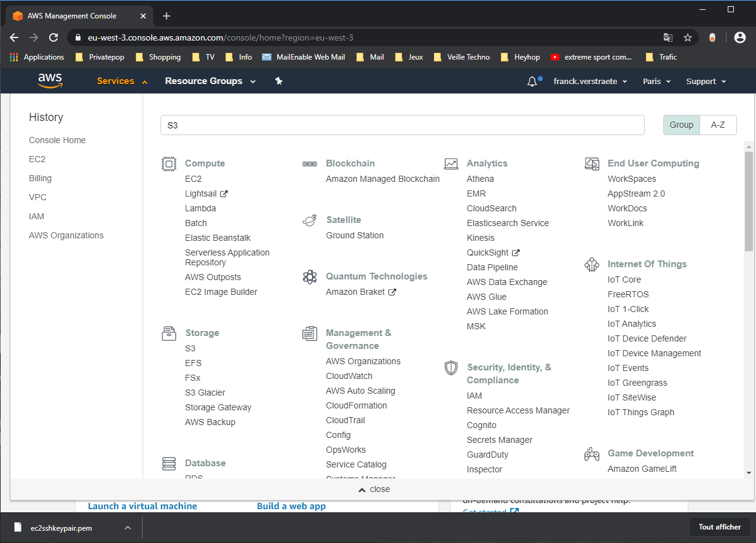
Task: Click the services search field
Action: 402,125
